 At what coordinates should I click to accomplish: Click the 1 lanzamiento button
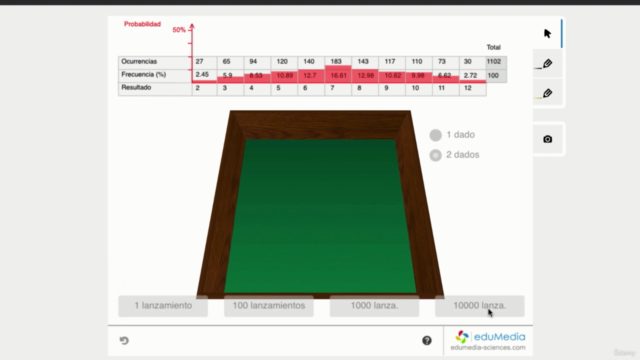tap(163, 306)
